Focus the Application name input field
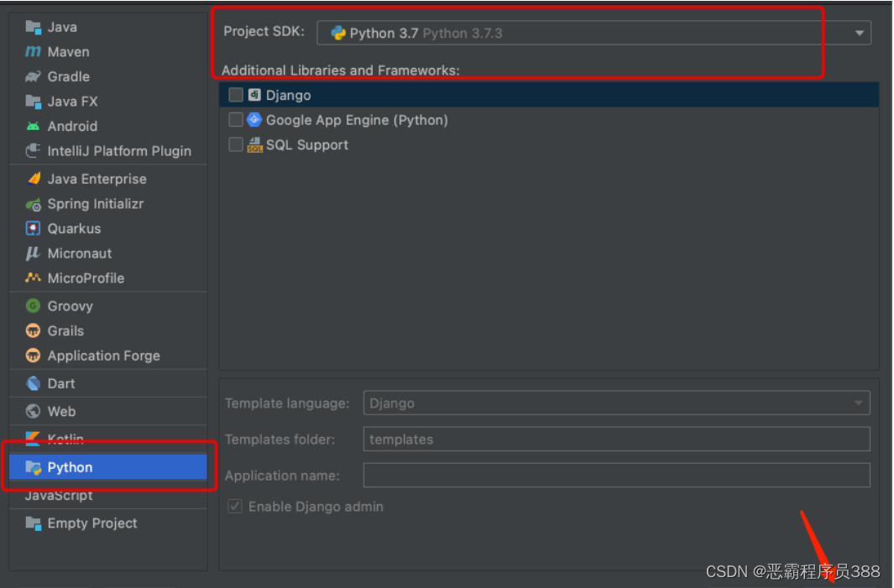 tap(616, 476)
